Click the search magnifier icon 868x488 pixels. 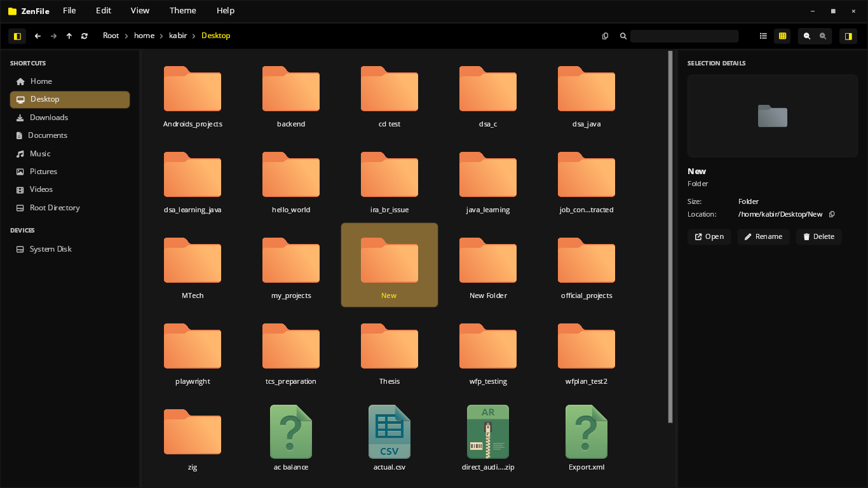[x=623, y=36]
